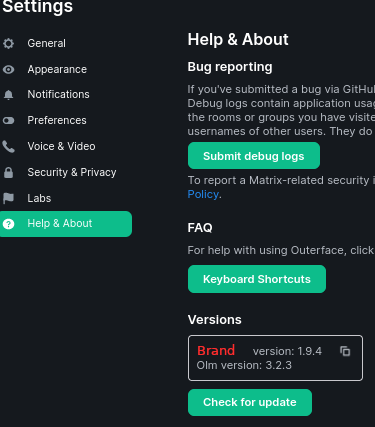
Task: Click the Help & About question-mark icon
Action: tap(8, 224)
